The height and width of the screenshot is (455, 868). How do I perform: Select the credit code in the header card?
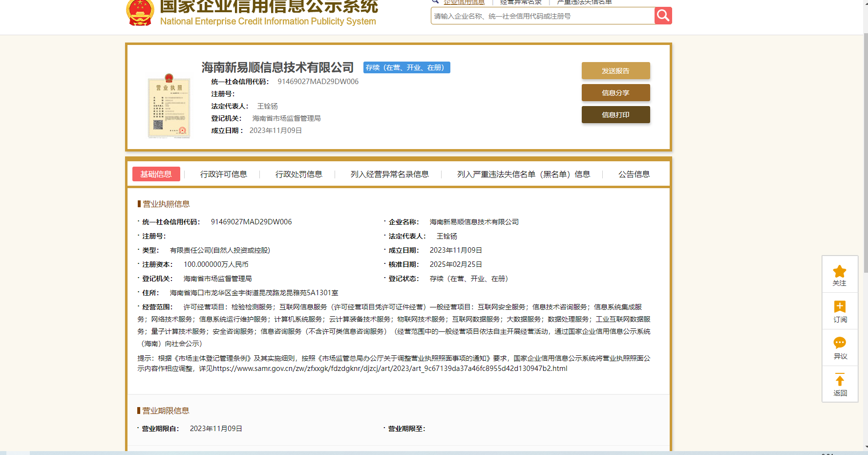pyautogui.click(x=318, y=82)
